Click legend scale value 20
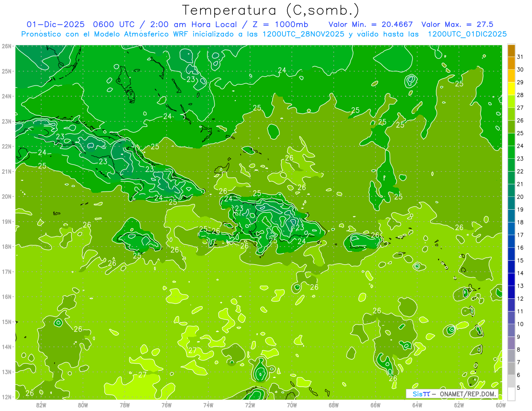The width and height of the screenshot is (532, 411). pyautogui.click(x=520, y=196)
